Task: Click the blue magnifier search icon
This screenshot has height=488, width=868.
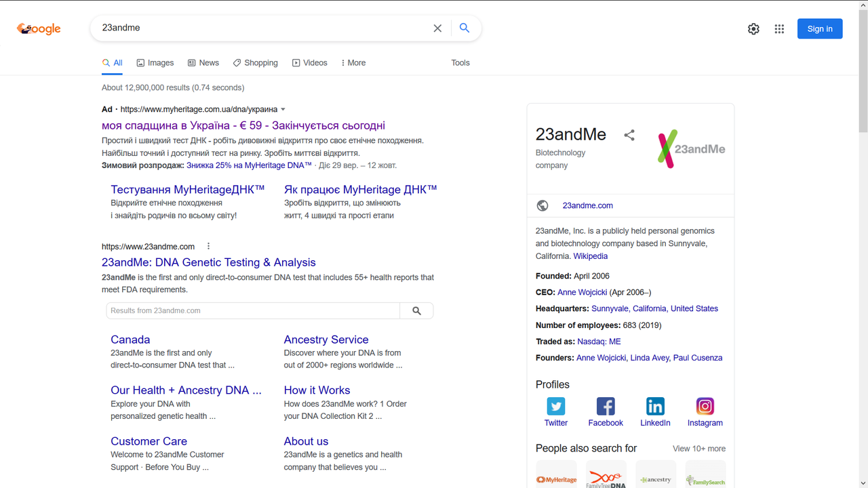Action: [465, 28]
